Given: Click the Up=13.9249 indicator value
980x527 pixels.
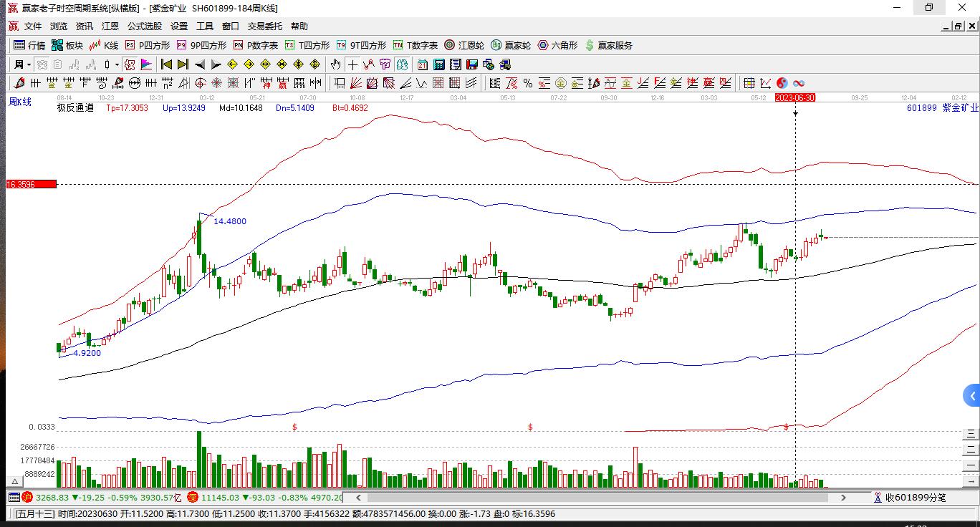Looking at the screenshot, I should click(184, 108).
